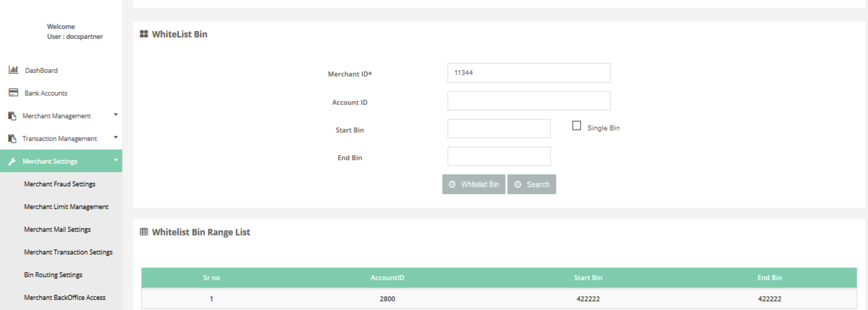Open Merchant Limit Management page

(66, 207)
